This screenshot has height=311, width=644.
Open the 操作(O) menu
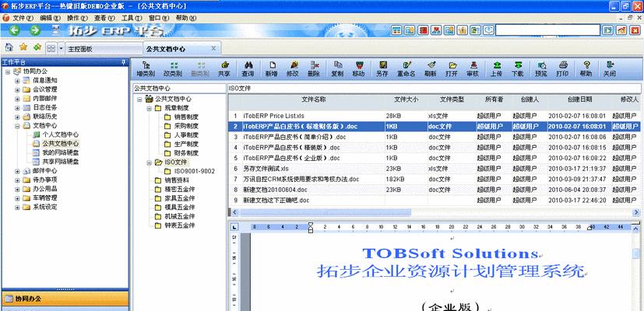click(77, 18)
